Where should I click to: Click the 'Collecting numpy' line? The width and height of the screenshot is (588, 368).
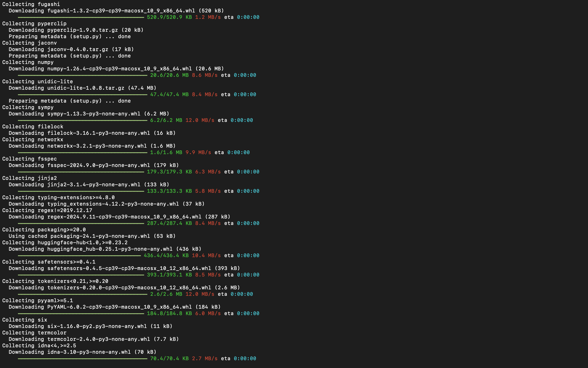[28, 62]
